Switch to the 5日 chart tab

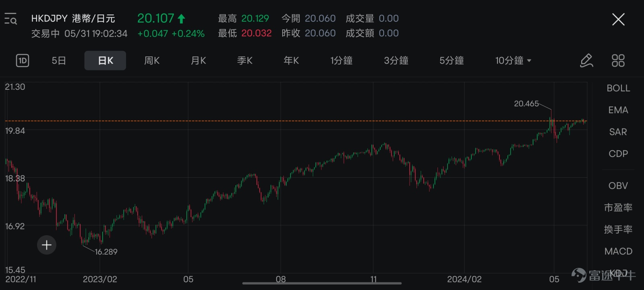point(59,60)
